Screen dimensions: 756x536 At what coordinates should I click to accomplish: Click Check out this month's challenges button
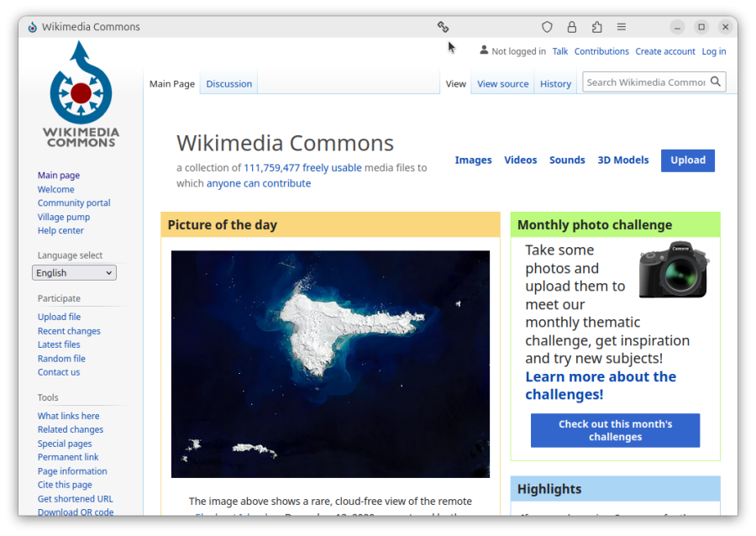coord(615,430)
